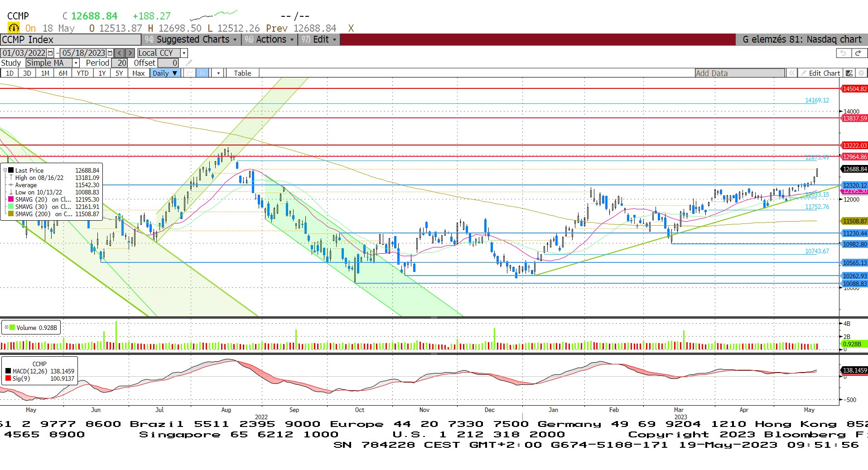Click the 11230.44 blue level label
This screenshot has width=868, height=470.
(x=854, y=233)
